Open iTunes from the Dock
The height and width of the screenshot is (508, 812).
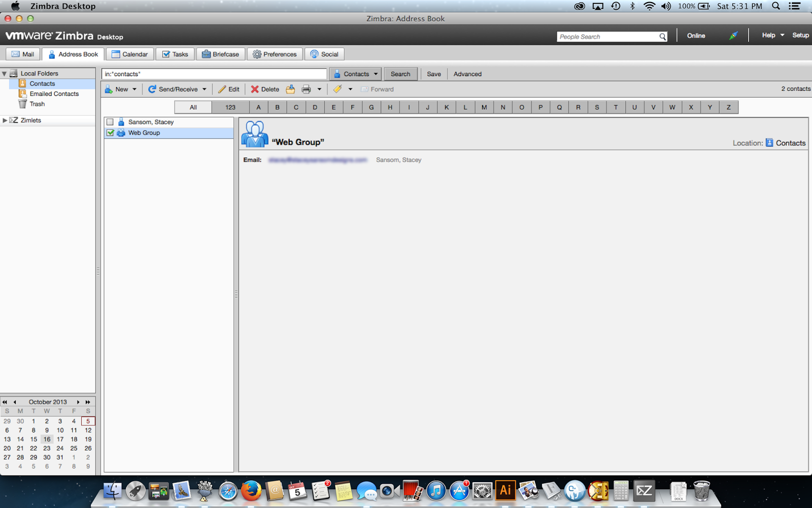(x=436, y=491)
